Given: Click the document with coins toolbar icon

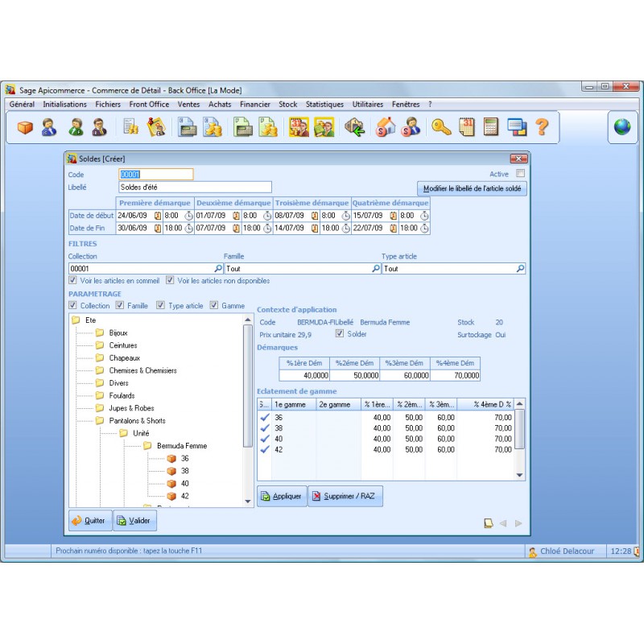Looking at the screenshot, I should pos(131,127).
